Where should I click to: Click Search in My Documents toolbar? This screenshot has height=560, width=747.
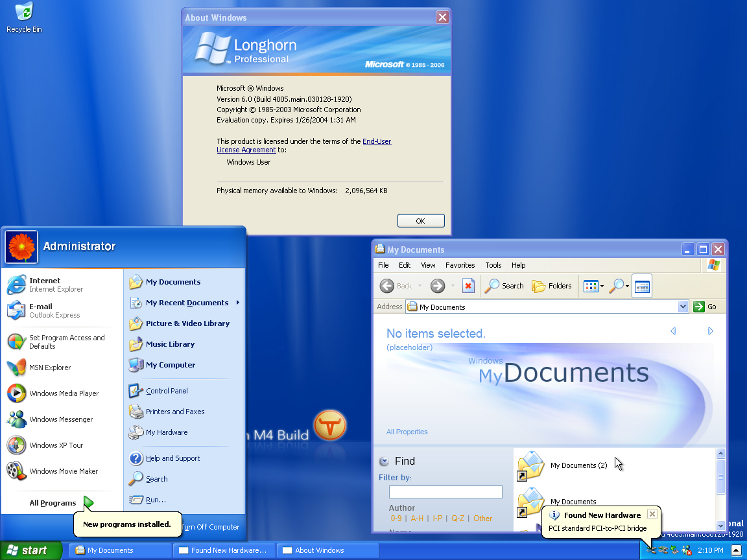504,286
